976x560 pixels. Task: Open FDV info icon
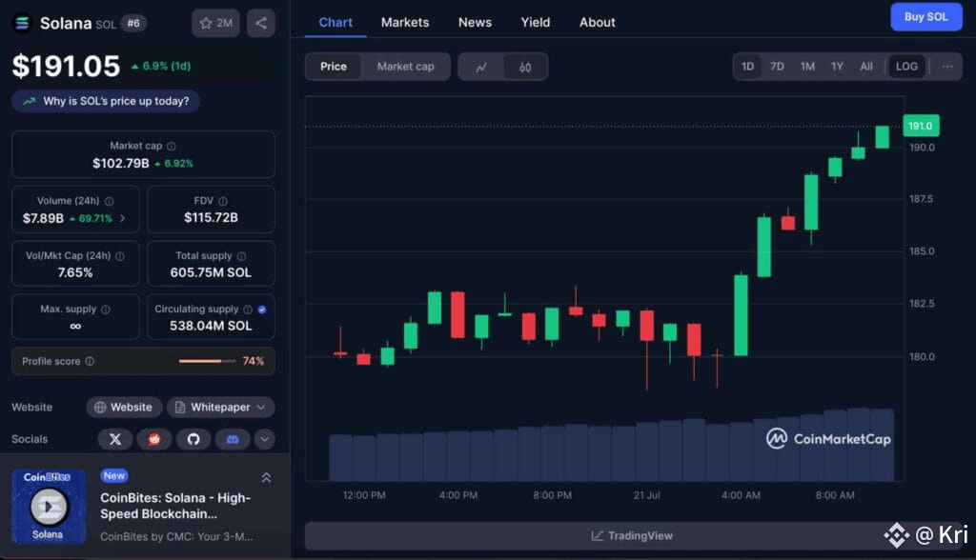223,201
